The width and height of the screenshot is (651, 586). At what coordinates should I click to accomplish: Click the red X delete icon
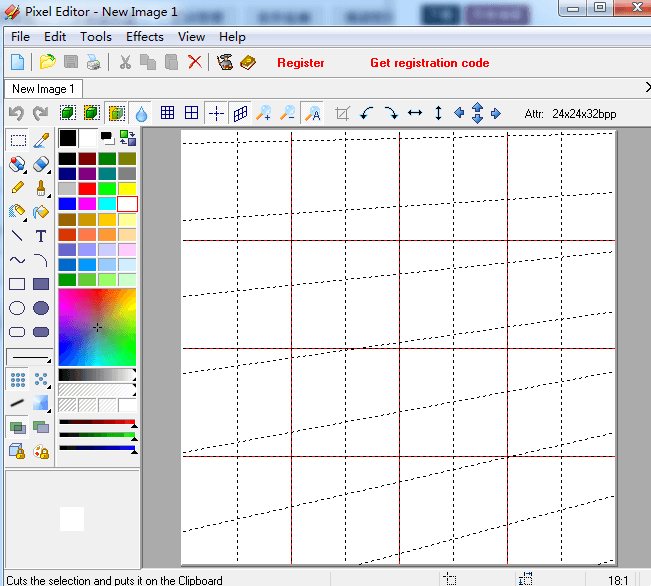click(195, 62)
